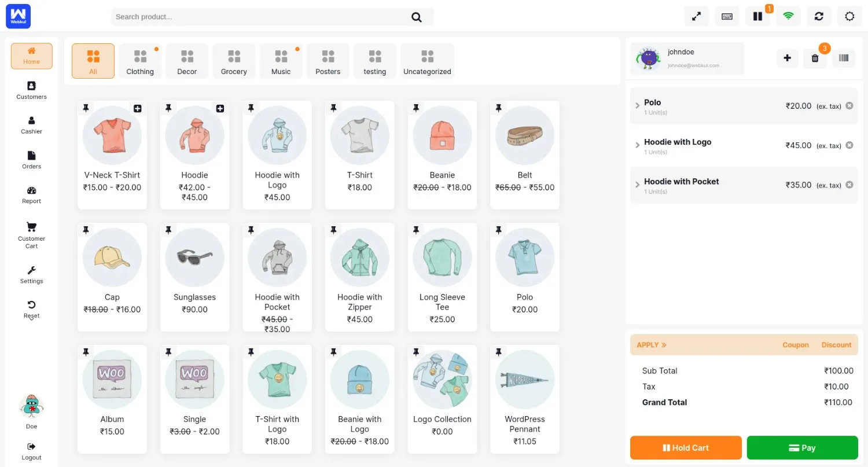Add Long Sleeve Tee to cart
The image size is (868, 467).
[x=442, y=277]
